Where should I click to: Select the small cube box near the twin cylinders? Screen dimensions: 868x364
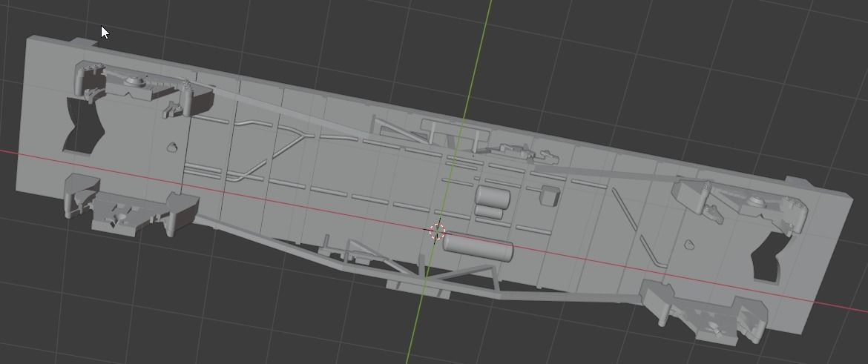click(550, 196)
